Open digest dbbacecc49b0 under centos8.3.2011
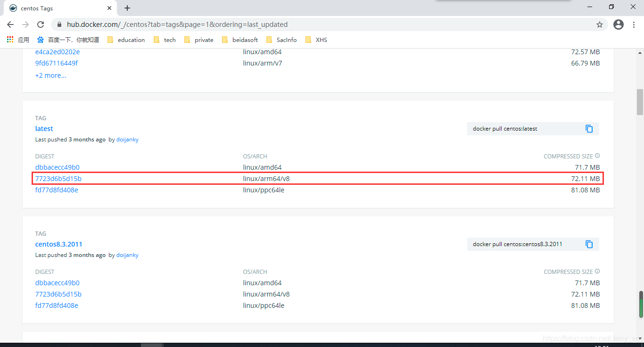Screen dimensions: 644x347 click(x=57, y=283)
